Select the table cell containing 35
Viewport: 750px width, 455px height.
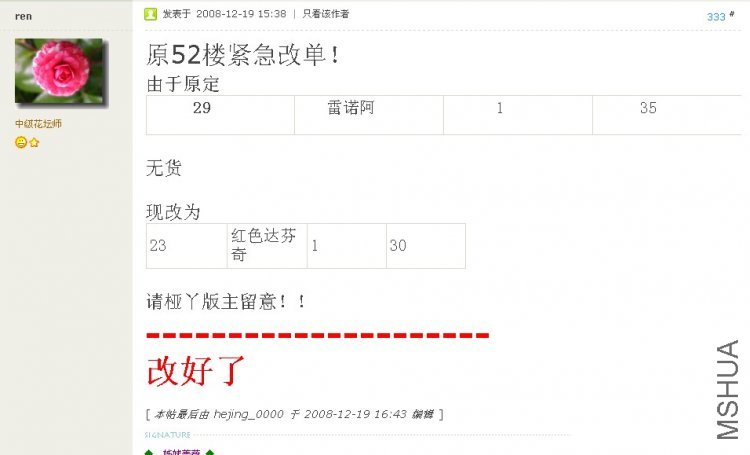pos(667,115)
